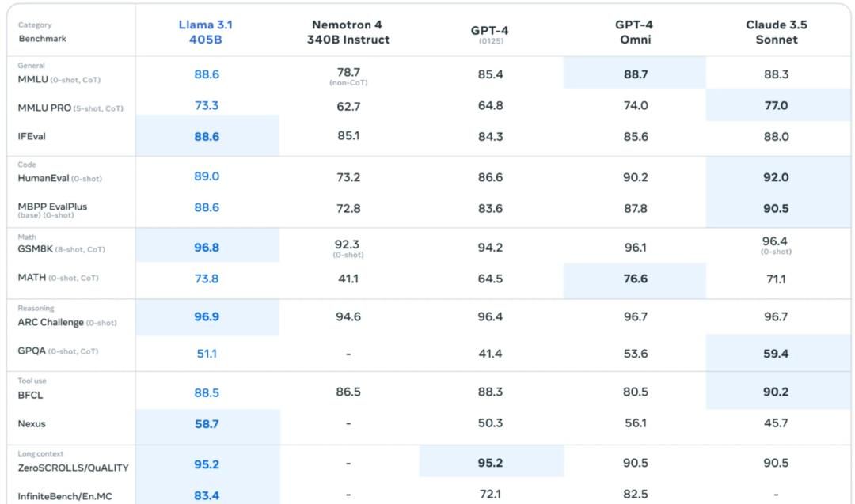This screenshot has height=504, width=855.
Task: Select the Nexus benchmark row label
Action: (x=32, y=423)
